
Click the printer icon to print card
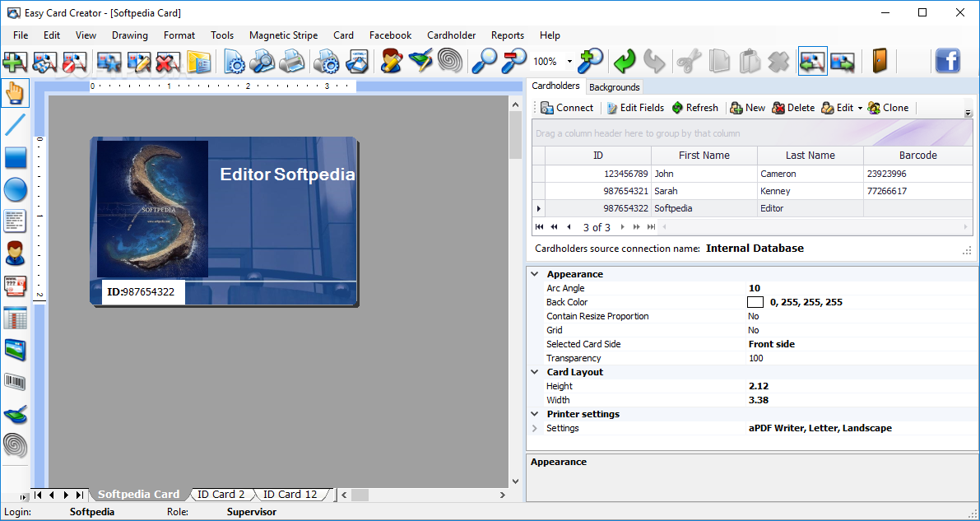coord(291,61)
